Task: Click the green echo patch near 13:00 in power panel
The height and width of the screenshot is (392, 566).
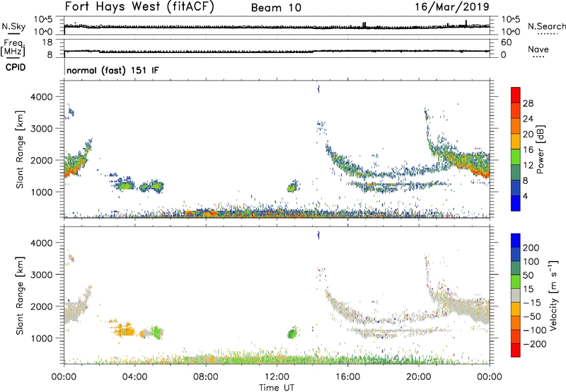Action: point(291,188)
